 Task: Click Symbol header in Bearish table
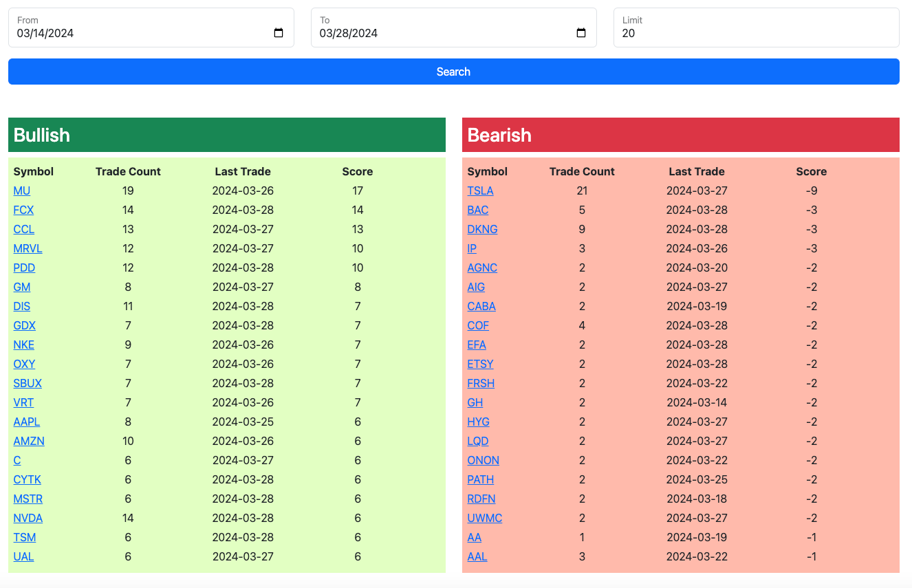(x=488, y=171)
